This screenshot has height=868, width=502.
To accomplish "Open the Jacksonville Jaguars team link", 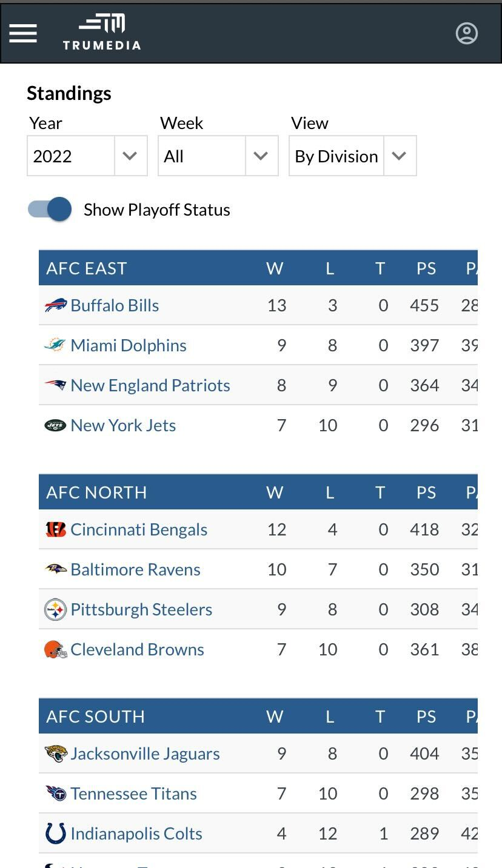I will coord(145,754).
